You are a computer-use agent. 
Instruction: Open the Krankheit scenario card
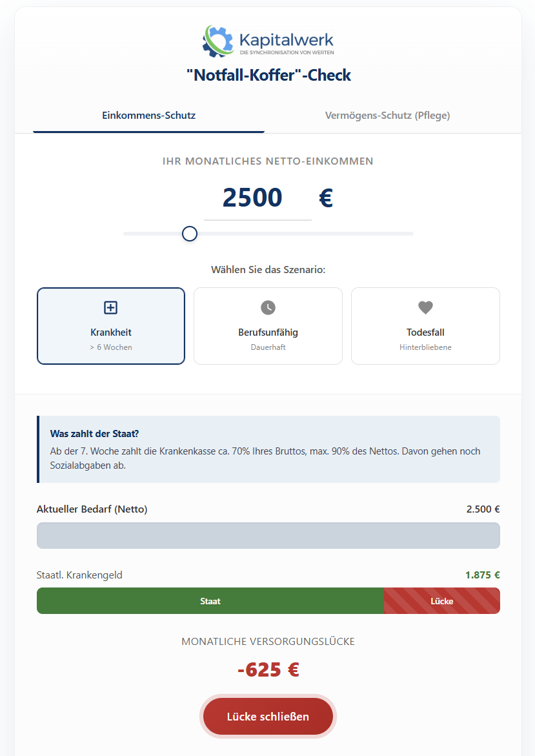110,326
